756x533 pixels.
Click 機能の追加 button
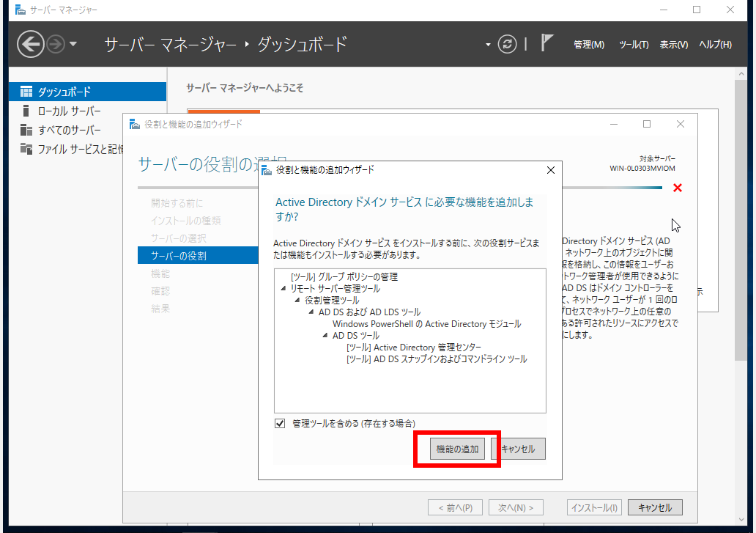coord(457,449)
